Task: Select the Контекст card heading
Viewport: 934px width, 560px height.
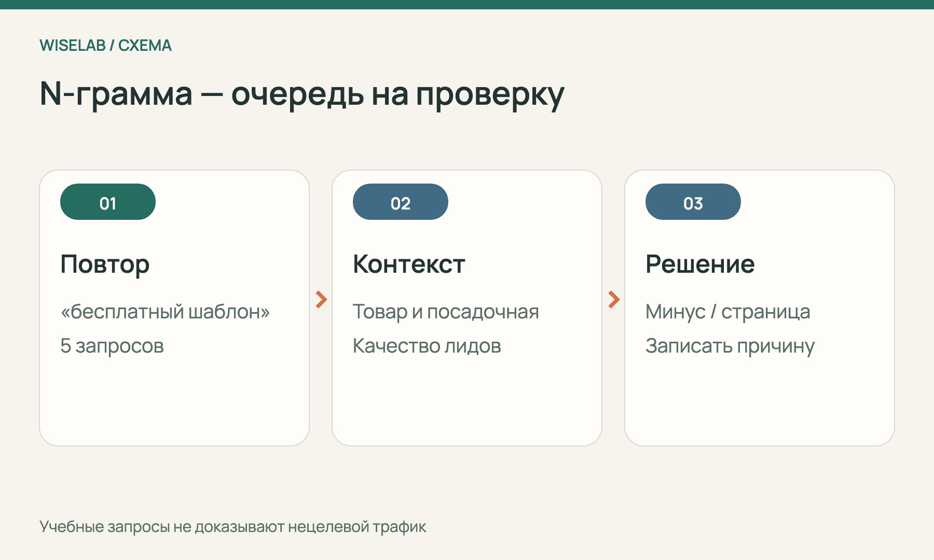Action: coord(409,264)
